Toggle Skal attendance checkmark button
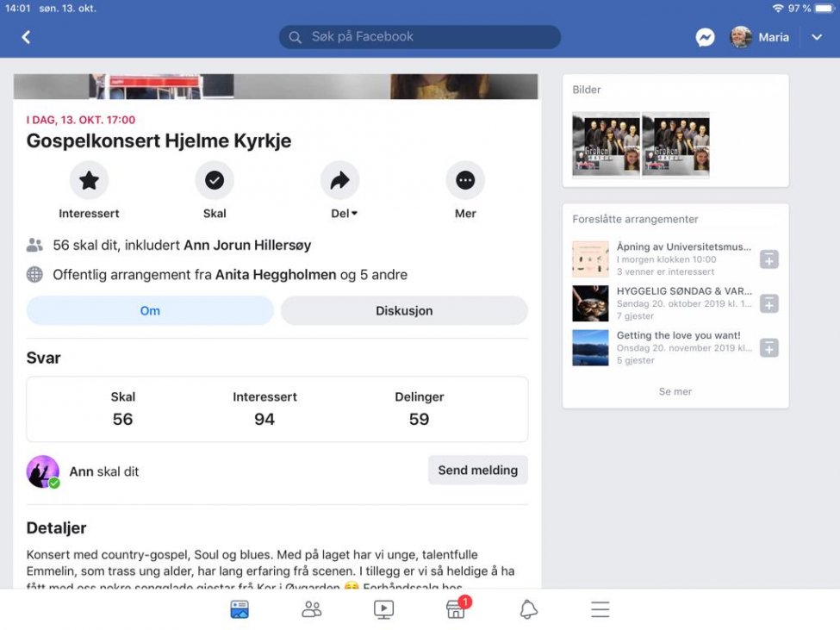Image resolution: width=840 pixels, height=630 pixels. pyautogui.click(x=215, y=180)
